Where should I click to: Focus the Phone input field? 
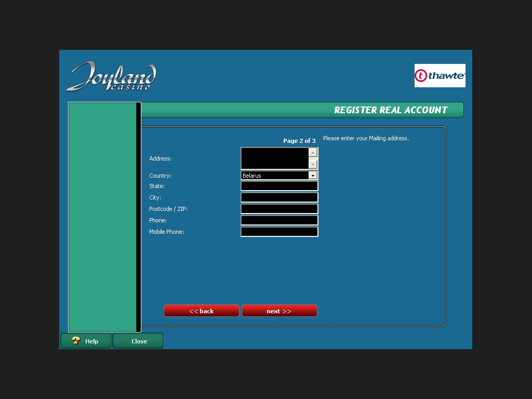click(280, 220)
